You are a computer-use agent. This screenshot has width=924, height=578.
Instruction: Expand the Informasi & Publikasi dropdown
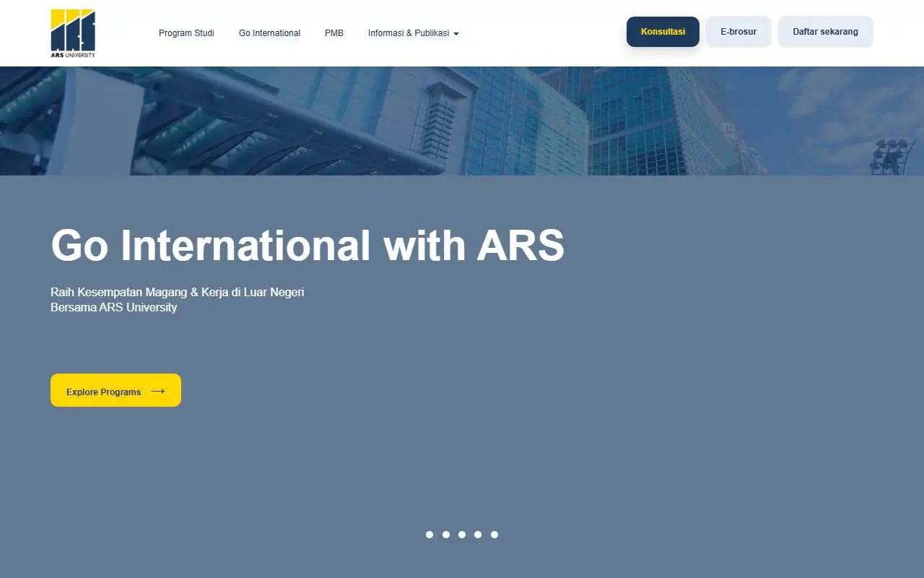(x=413, y=33)
